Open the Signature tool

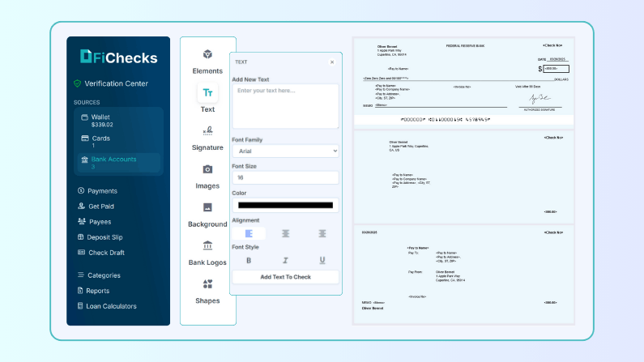207,138
